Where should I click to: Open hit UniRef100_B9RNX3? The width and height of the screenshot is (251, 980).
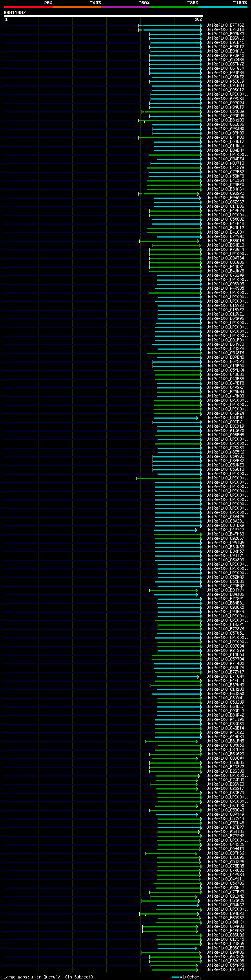(x=225, y=34)
